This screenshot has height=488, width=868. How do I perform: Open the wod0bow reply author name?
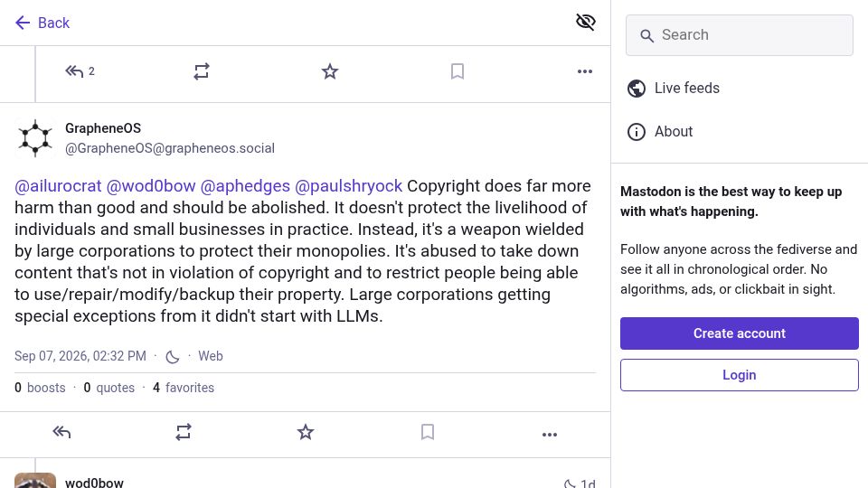[94, 483]
